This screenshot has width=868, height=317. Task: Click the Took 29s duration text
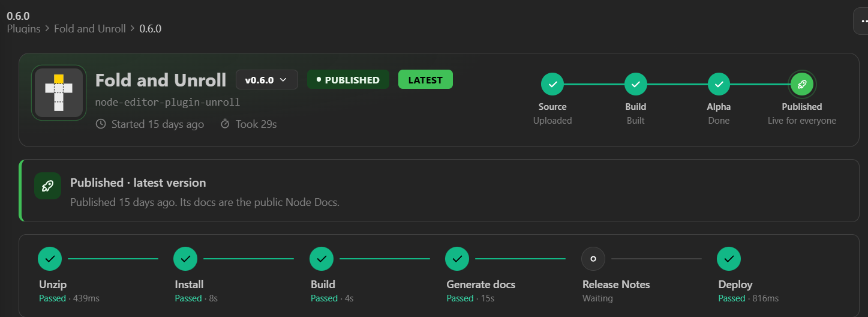(256, 124)
